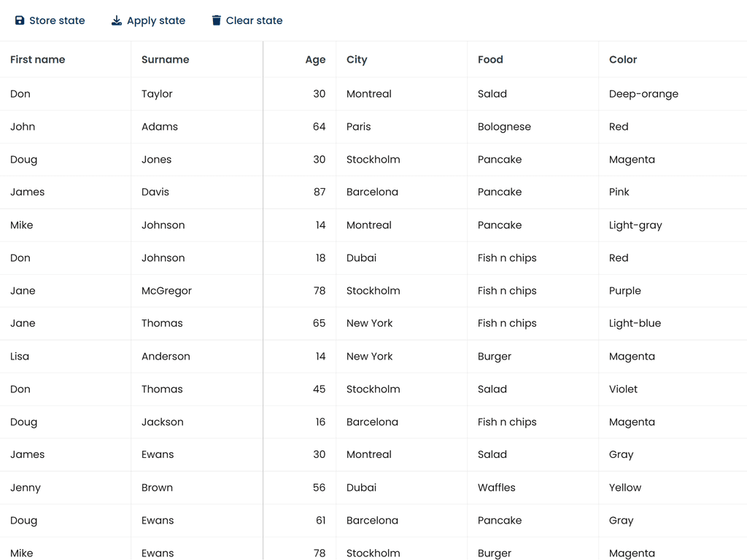
Task: Select the Waffles food cell
Action: tap(496, 488)
